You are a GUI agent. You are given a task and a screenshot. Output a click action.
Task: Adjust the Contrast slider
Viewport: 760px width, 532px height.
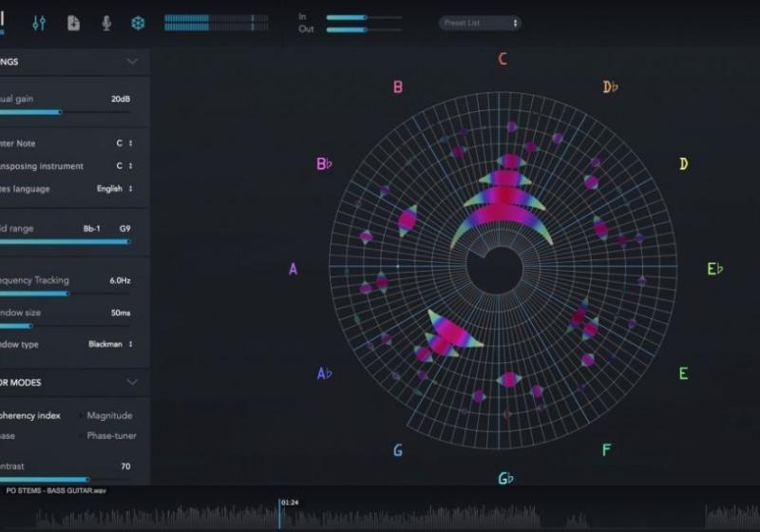pos(87,480)
